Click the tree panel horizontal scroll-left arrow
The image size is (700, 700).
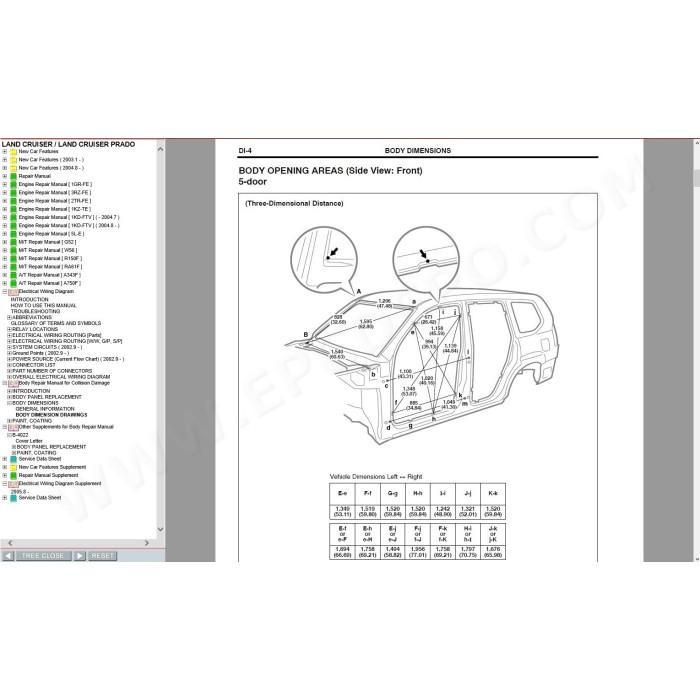tap(10, 543)
